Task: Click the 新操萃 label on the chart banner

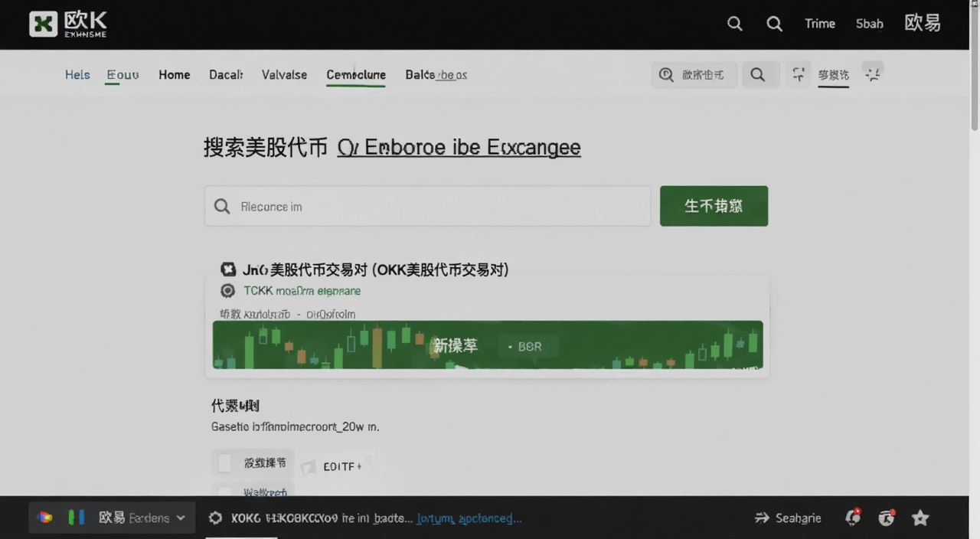Action: [x=456, y=346]
